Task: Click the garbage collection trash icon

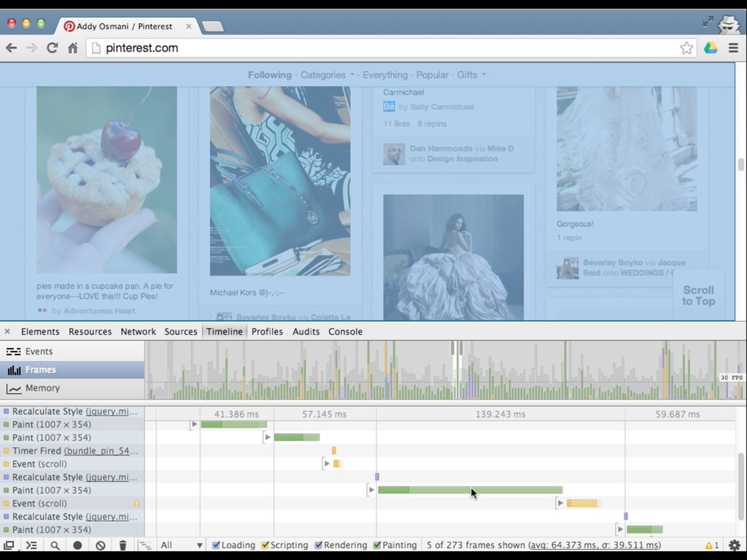Action: point(123,545)
